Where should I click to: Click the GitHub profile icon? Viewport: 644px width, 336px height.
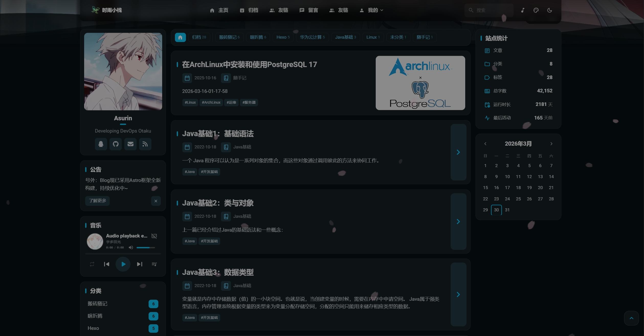pyautogui.click(x=116, y=144)
